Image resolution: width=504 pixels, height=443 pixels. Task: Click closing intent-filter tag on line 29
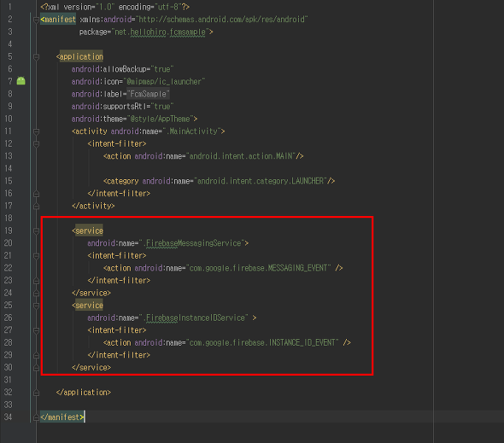[x=119, y=355]
